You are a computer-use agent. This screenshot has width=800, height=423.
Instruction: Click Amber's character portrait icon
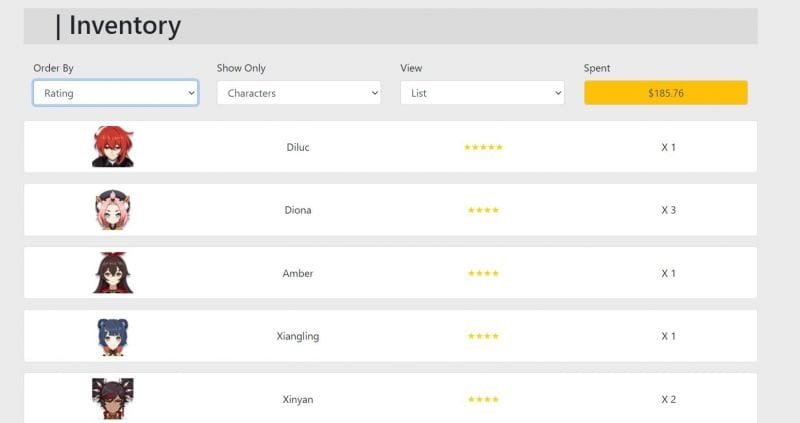(112, 273)
